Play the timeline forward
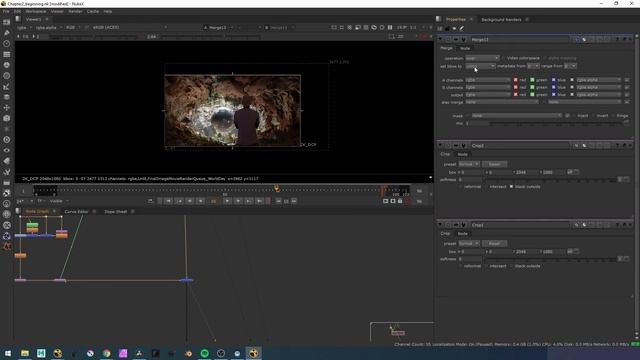This screenshot has height=360, width=640. (227, 201)
